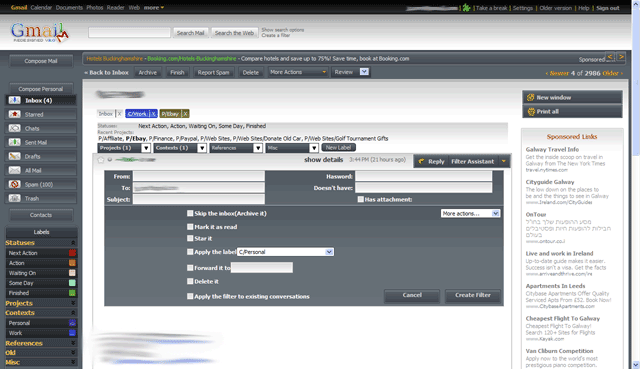The image size is (640, 369).
Task: Click the Trash folder icon
Action: (x=14, y=198)
